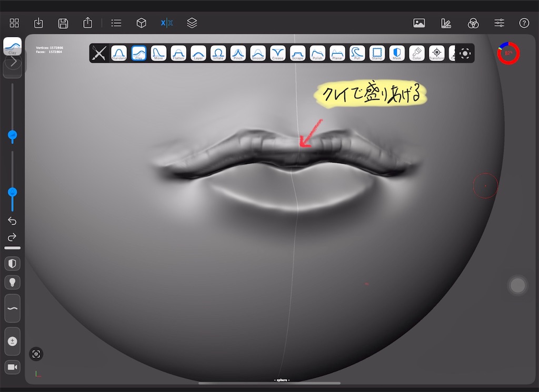Viewport: 539px width, 392px height.
Task: Toggle the light bulb button
Action: coord(13,283)
